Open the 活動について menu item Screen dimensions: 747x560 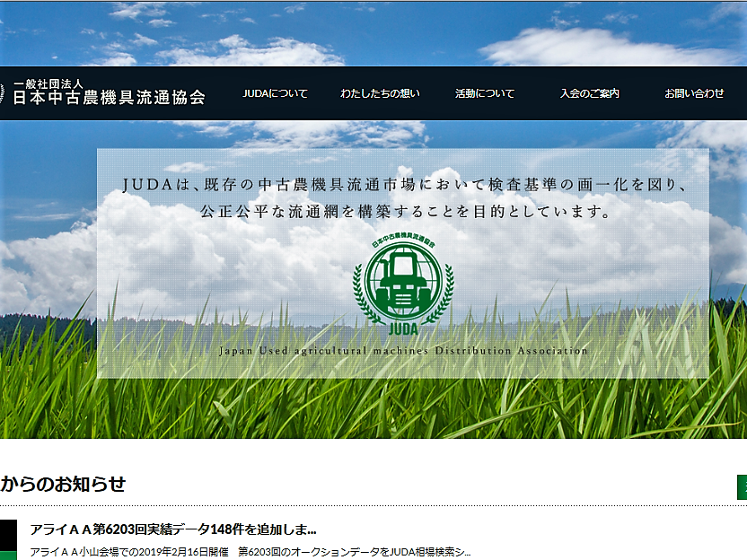485,93
